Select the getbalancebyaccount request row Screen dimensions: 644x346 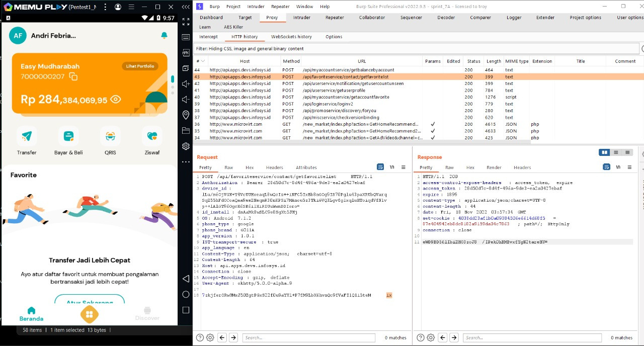pyautogui.click(x=419, y=70)
